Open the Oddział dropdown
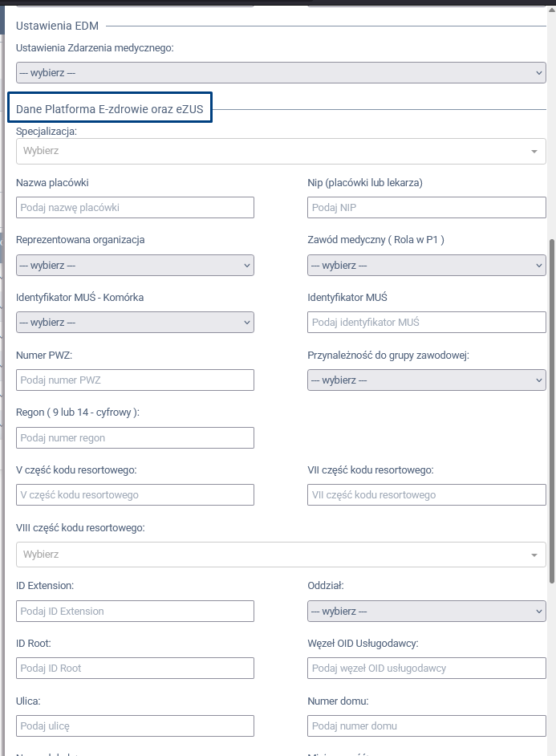556x756 pixels. point(426,612)
